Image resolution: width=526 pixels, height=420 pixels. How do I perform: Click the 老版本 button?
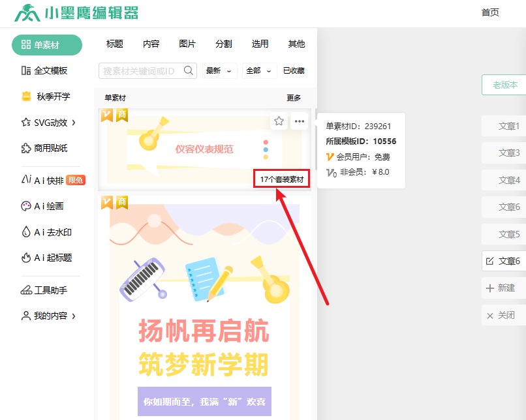point(504,85)
